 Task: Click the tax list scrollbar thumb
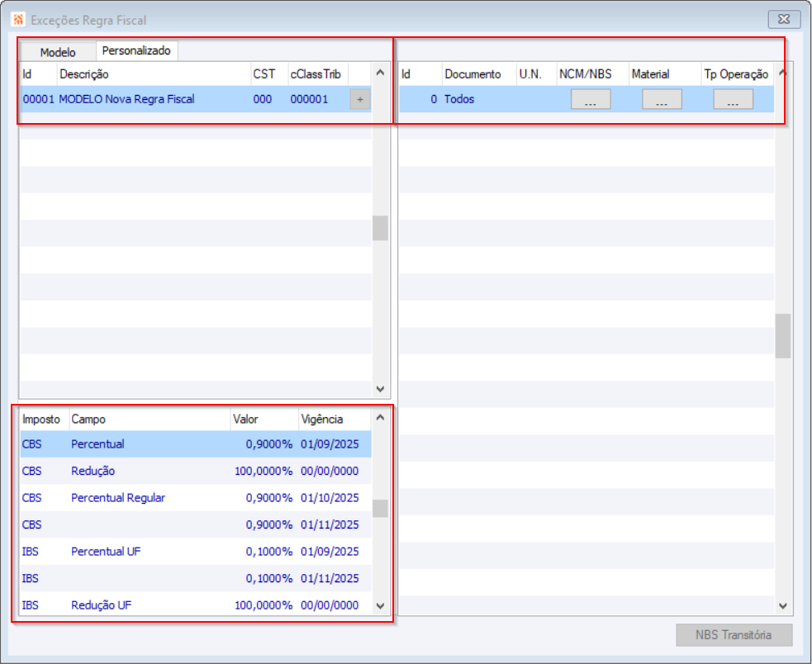[x=380, y=508]
